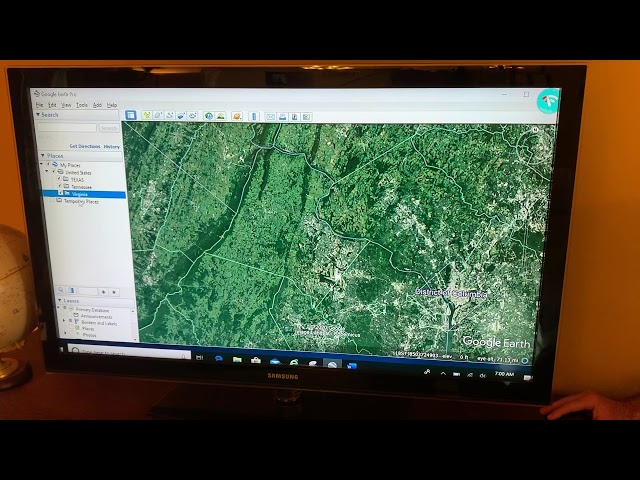
Task: Toggle the sidebar with the toolbar button
Action: [131, 115]
